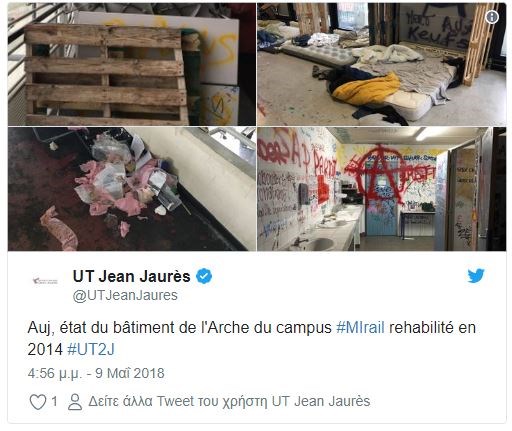Follow the #MIrail hashtag

(360, 328)
